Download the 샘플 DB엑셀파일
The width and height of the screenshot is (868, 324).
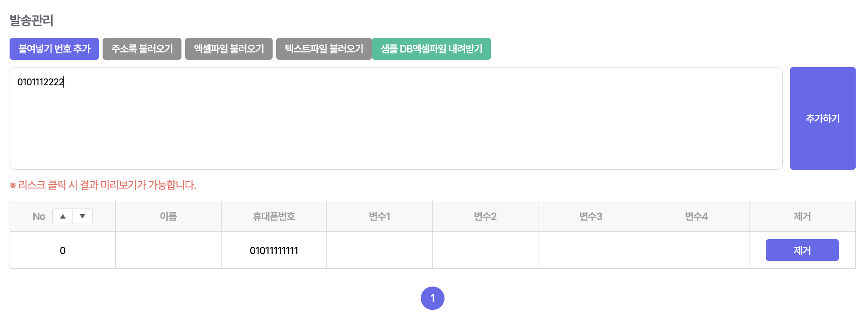pyautogui.click(x=431, y=49)
